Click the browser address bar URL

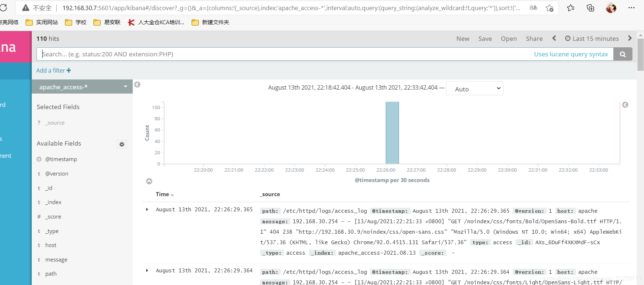tap(292, 8)
